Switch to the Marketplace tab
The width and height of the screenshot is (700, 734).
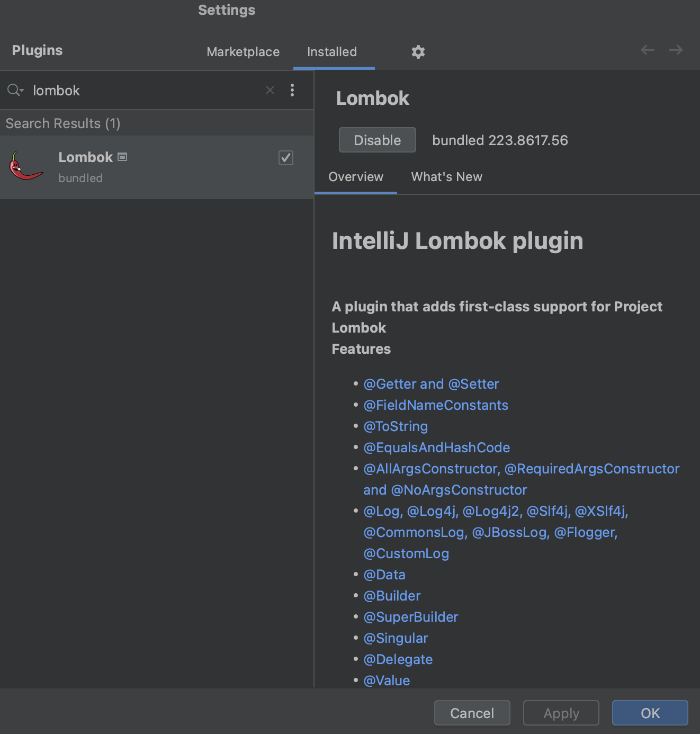[243, 52]
